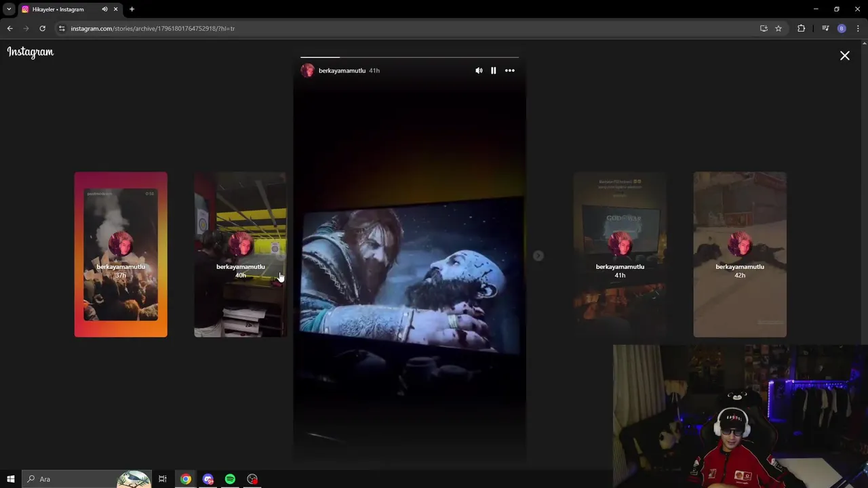The width and height of the screenshot is (868, 488).
Task: Mute the tab via its speaker icon
Action: (104, 9)
